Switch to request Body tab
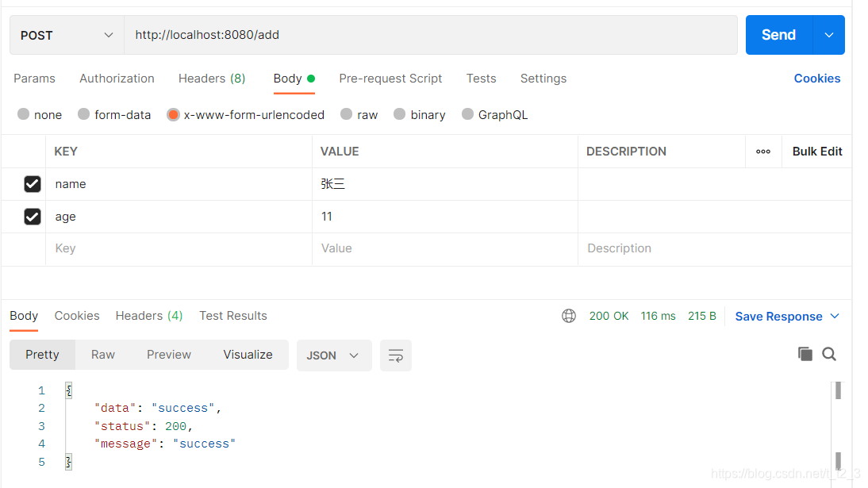 (294, 79)
